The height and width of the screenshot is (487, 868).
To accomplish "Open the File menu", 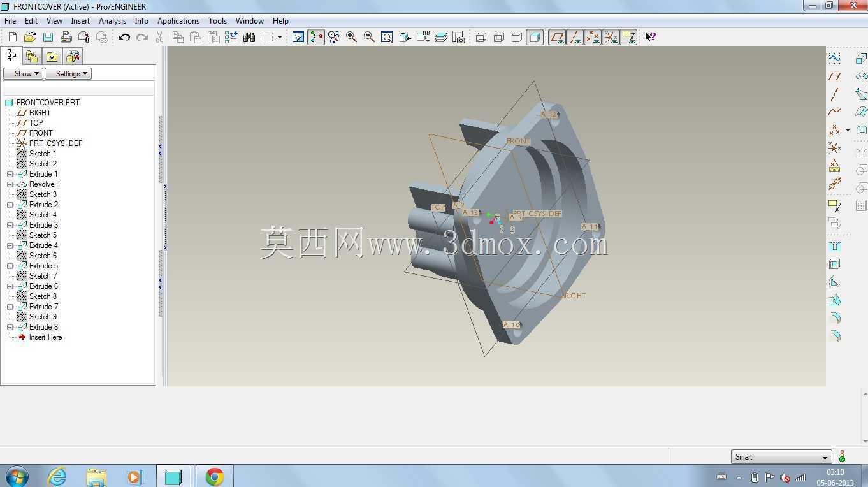I will click(x=10, y=21).
